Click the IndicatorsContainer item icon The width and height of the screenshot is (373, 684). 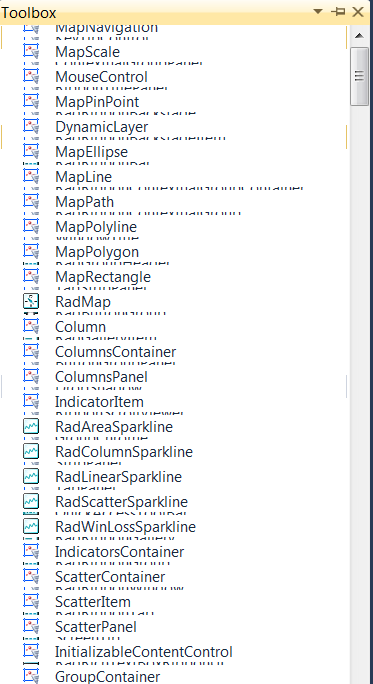(31, 551)
